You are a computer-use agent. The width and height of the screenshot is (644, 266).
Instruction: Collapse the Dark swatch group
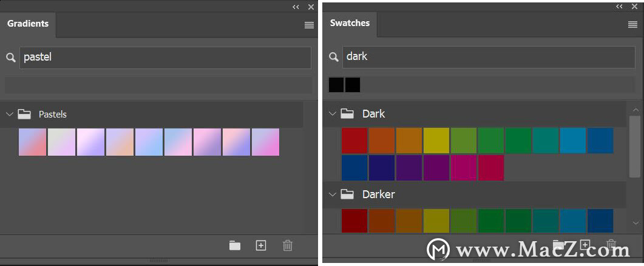[333, 113]
